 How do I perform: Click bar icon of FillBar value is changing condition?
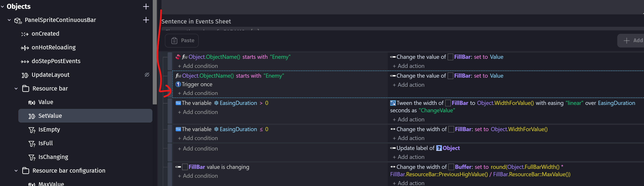(x=178, y=167)
